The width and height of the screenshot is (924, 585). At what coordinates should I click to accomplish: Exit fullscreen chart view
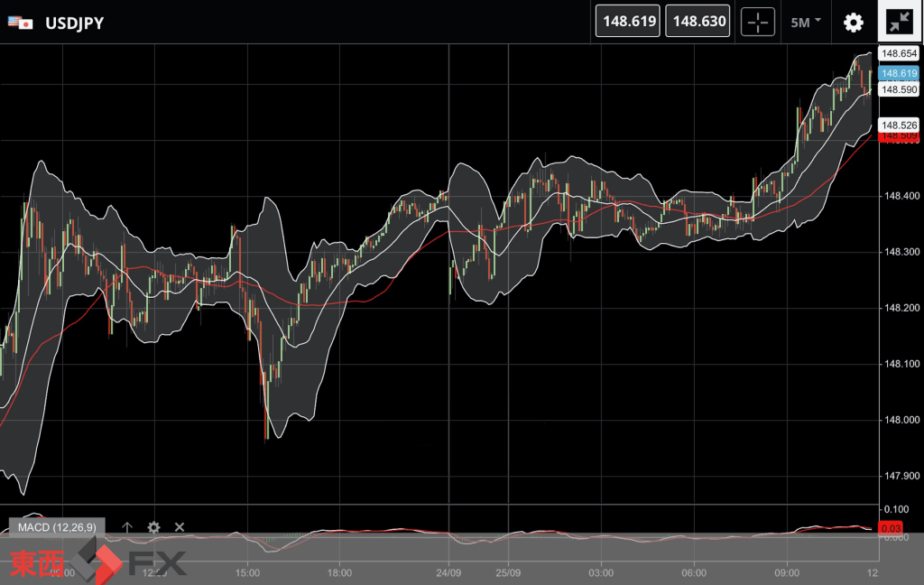899,22
